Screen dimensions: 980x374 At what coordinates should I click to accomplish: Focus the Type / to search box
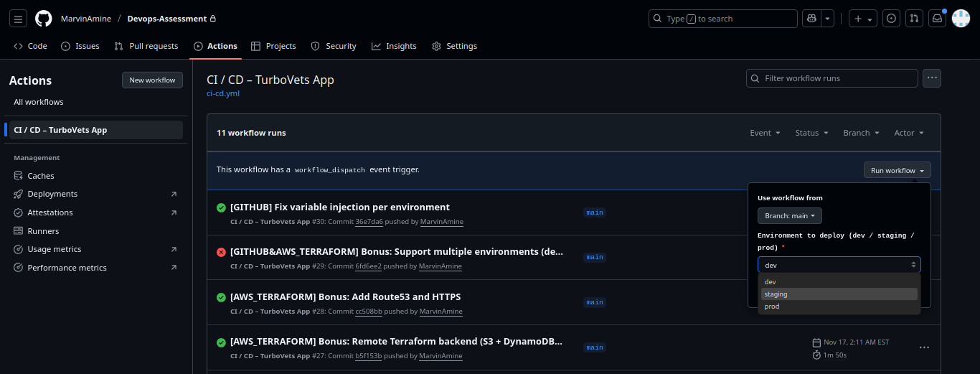click(x=723, y=19)
